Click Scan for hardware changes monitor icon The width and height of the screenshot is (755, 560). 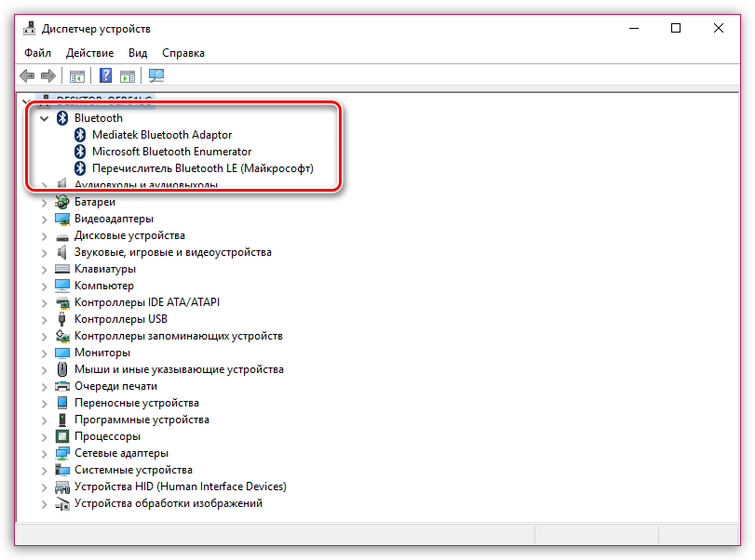click(155, 75)
